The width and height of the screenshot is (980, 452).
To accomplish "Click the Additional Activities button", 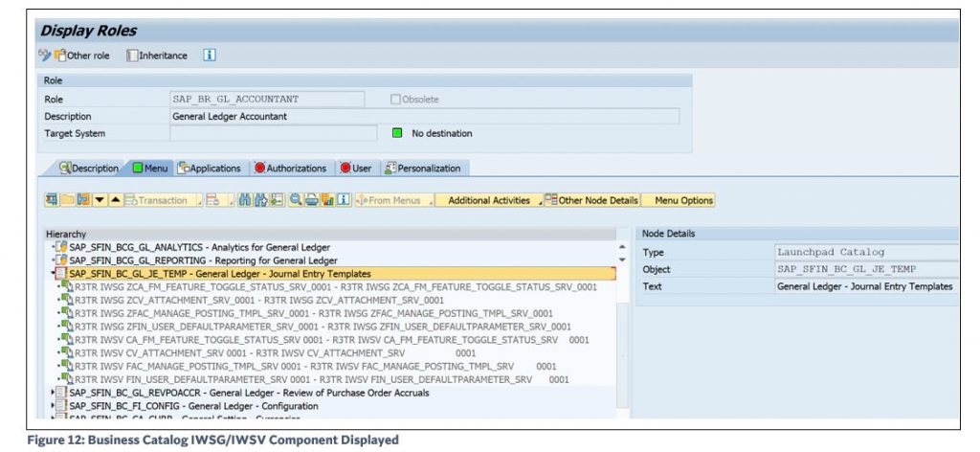I will pos(489,201).
